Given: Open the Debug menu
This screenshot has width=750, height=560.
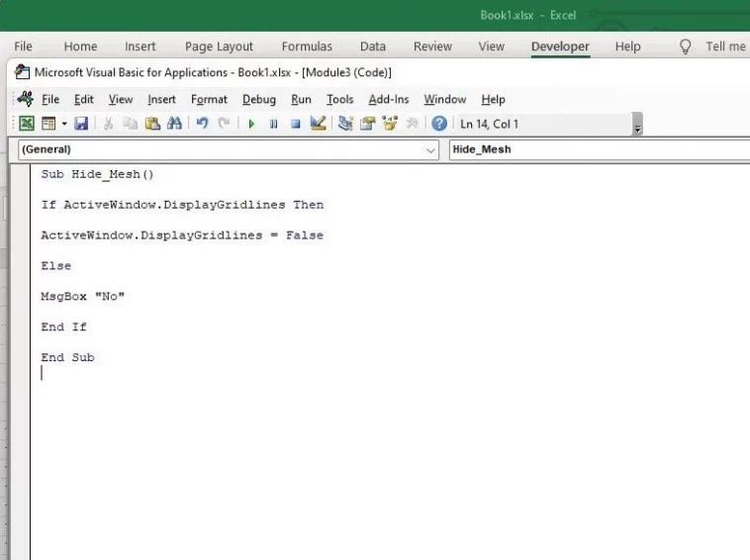Looking at the screenshot, I should 259,100.
